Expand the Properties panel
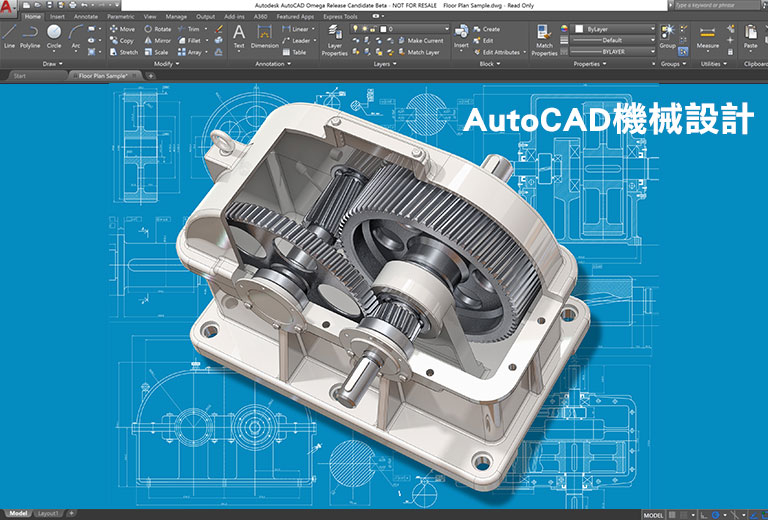Screen dimensions: 768x520 pyautogui.click(x=590, y=64)
